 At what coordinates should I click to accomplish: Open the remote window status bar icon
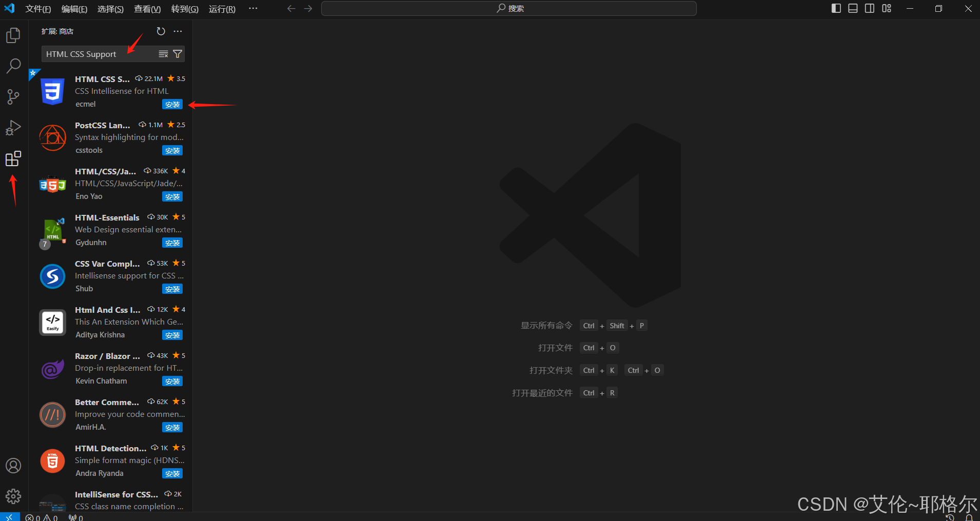[10, 517]
